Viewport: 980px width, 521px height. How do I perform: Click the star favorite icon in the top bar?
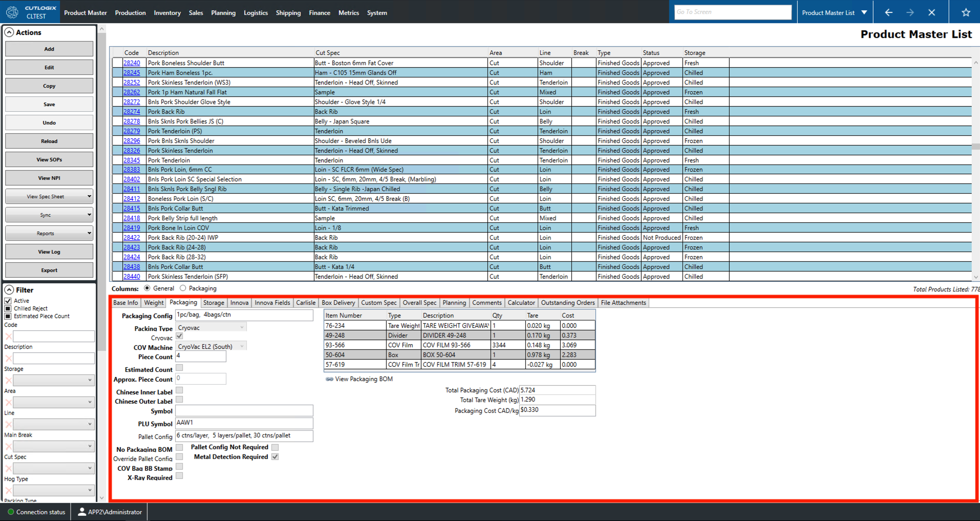[x=966, y=12]
